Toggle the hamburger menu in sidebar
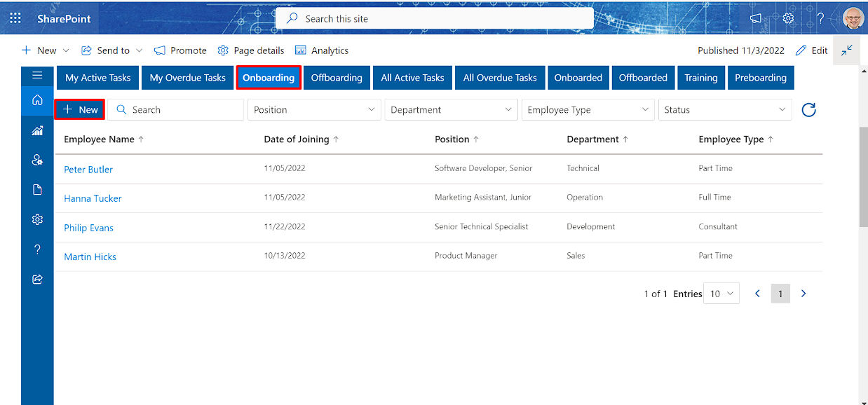This screenshot has width=868, height=405. (x=37, y=76)
